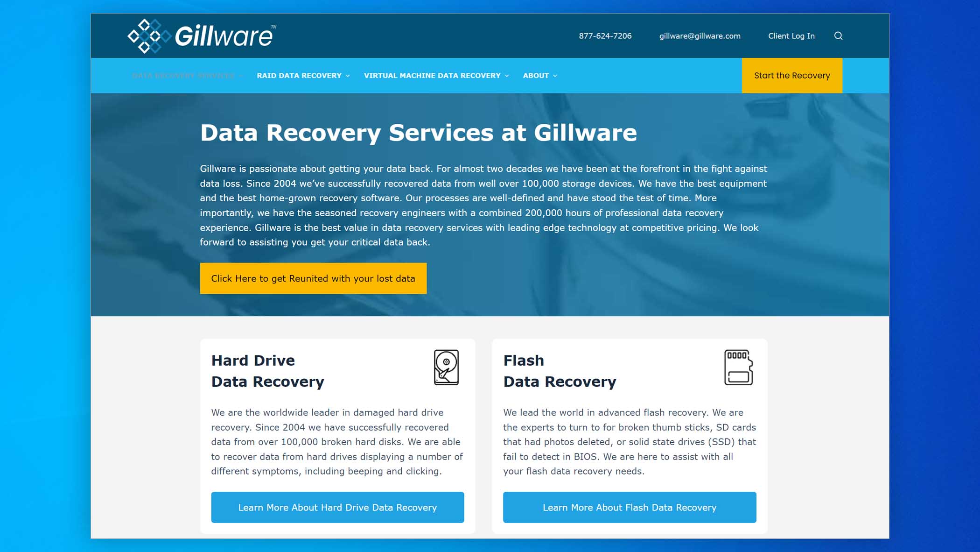The width and height of the screenshot is (980, 552).
Task: Click Start the Recovery button
Action: coord(792,75)
